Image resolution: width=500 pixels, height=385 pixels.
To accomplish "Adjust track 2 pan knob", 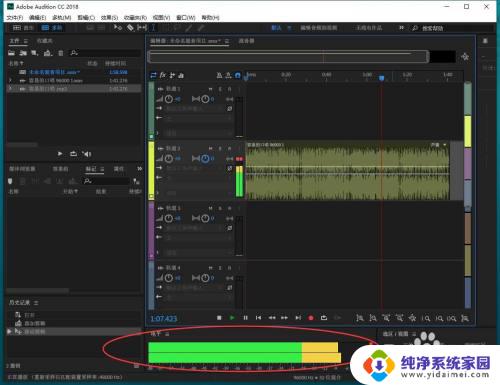I will 205,159.
